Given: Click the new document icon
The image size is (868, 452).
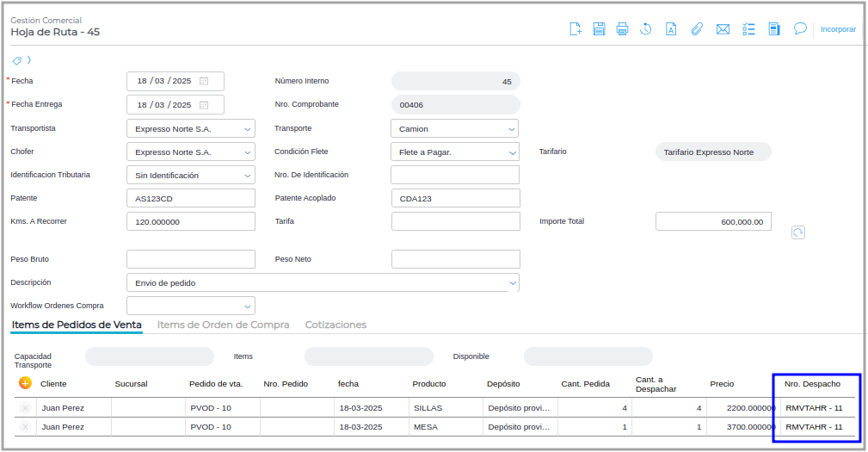Looking at the screenshot, I should 576,29.
